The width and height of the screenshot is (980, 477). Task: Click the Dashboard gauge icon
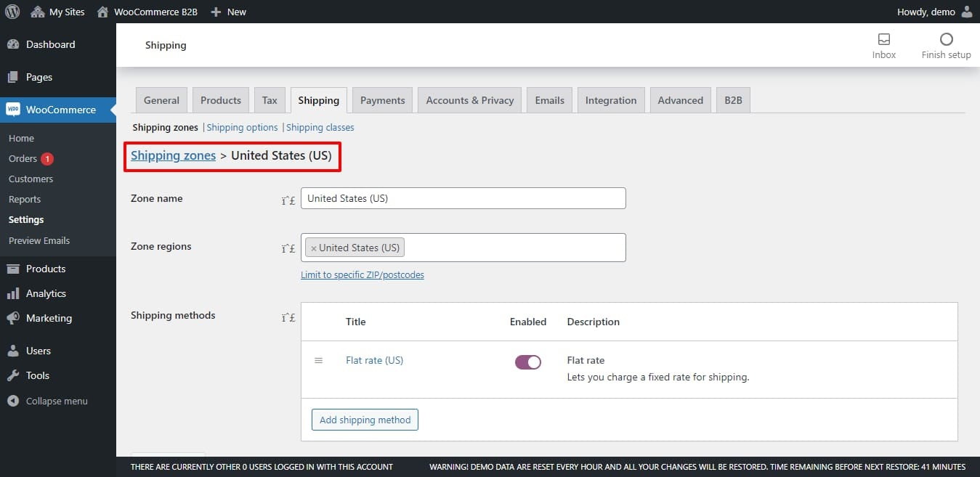pyautogui.click(x=13, y=44)
